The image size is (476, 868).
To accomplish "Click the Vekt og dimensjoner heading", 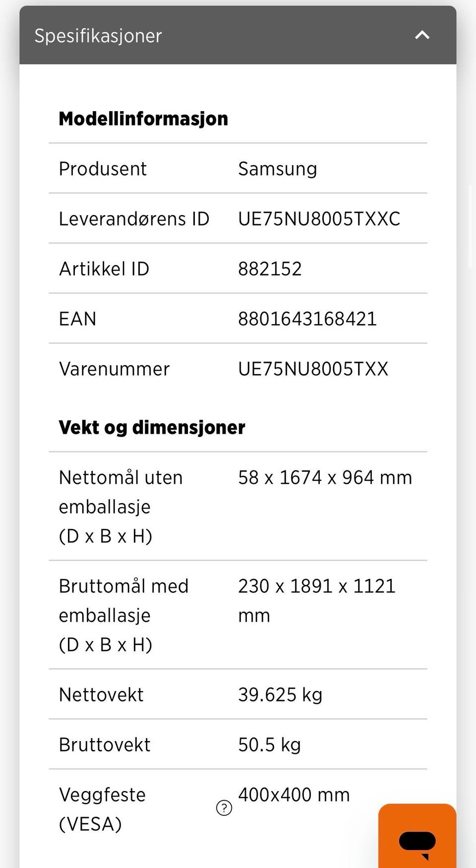I will (x=152, y=427).
